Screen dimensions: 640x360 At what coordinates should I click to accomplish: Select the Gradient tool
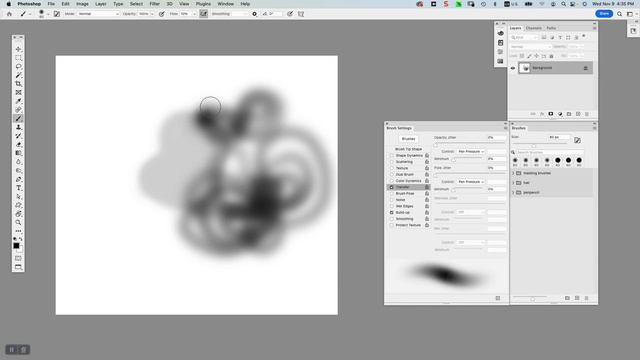point(18,153)
